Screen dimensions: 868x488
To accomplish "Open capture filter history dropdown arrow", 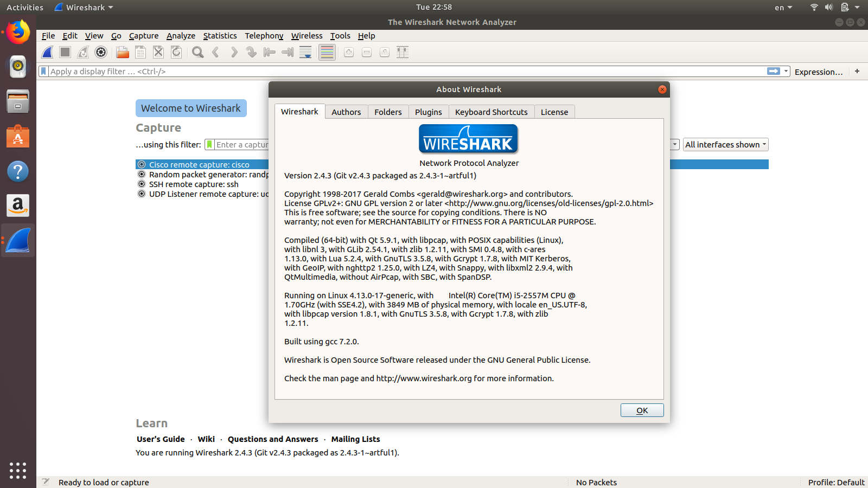I will click(x=674, y=145).
